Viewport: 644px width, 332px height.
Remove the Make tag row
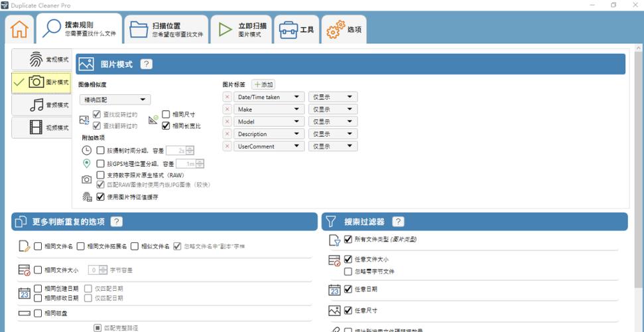tap(227, 110)
